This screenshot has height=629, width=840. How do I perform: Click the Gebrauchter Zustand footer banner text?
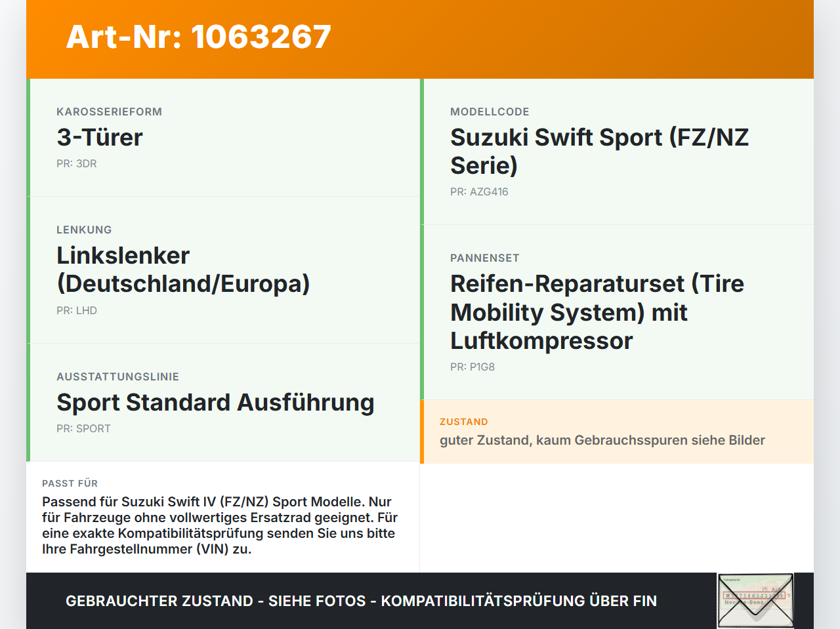point(361,601)
